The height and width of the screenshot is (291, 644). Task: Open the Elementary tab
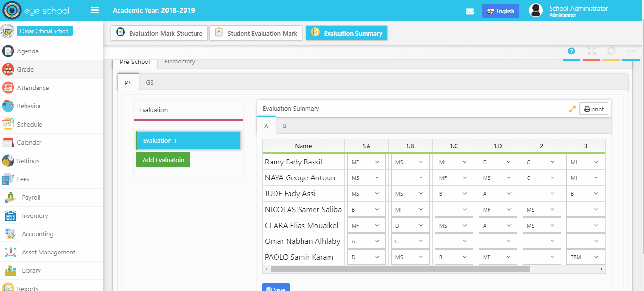180,61
